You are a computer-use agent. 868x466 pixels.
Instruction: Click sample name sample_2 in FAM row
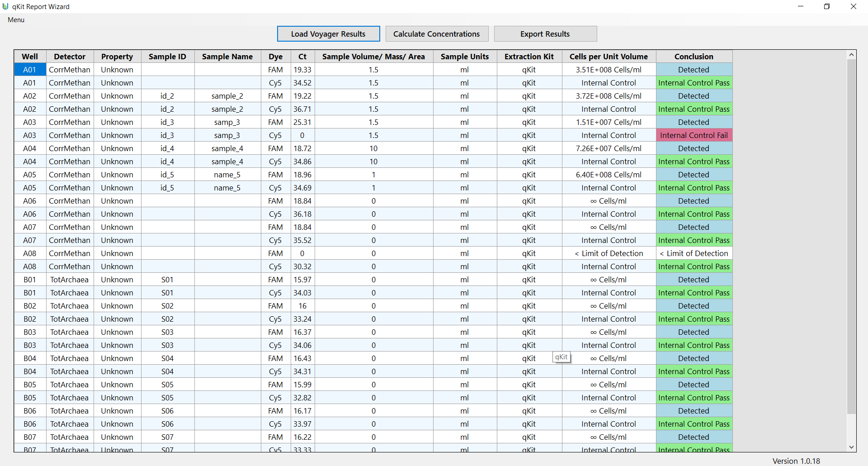(227, 96)
